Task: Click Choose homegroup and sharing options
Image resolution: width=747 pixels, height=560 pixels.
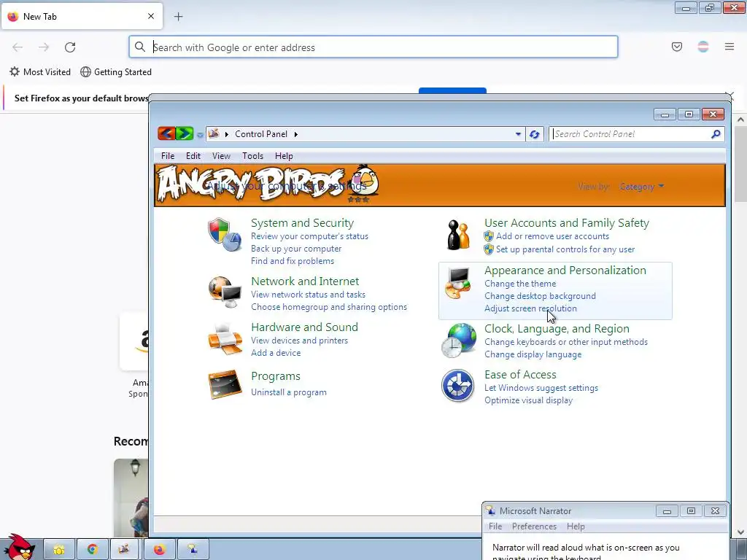Action: (329, 307)
